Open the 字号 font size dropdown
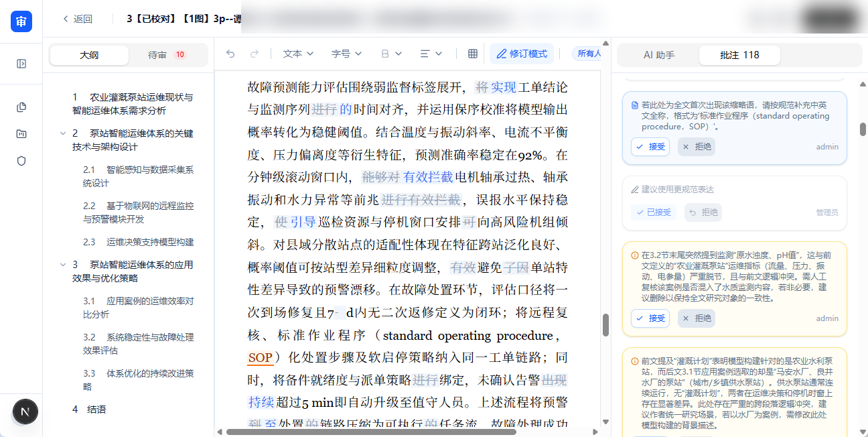The image size is (868, 437). [346, 54]
